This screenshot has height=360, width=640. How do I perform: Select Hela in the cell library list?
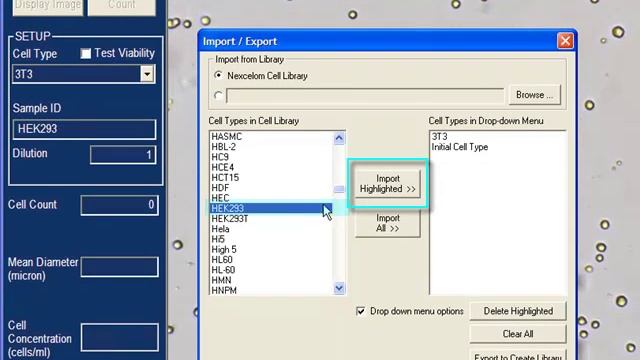[x=271, y=229]
